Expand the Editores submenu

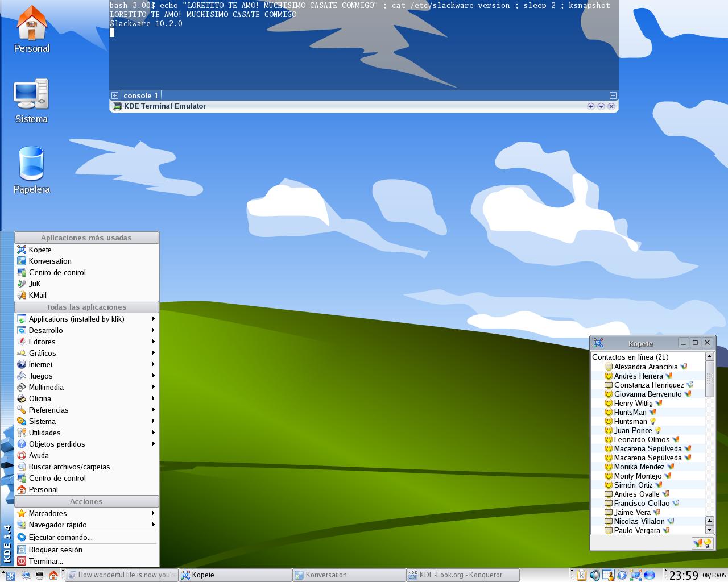click(86, 342)
